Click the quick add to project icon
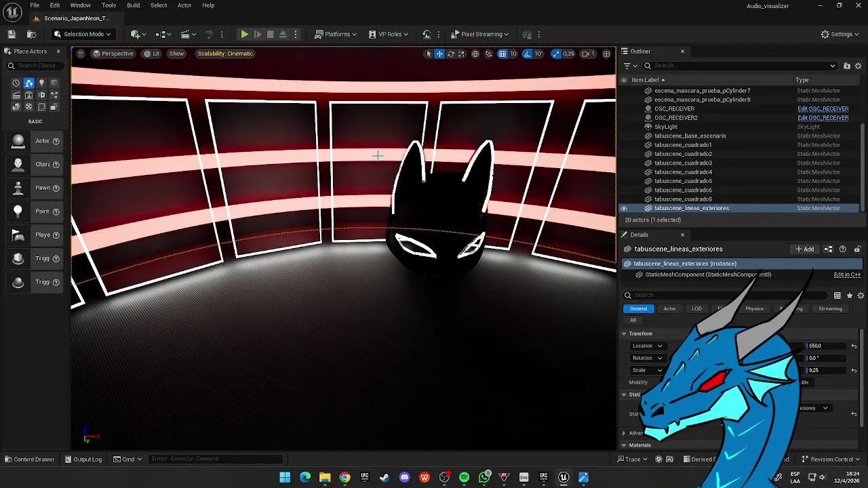Viewport: 868px width, 488px height. (138, 34)
